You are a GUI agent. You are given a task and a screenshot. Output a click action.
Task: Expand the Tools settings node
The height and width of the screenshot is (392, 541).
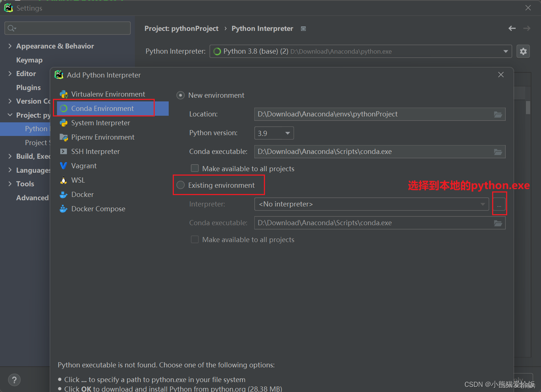click(10, 184)
